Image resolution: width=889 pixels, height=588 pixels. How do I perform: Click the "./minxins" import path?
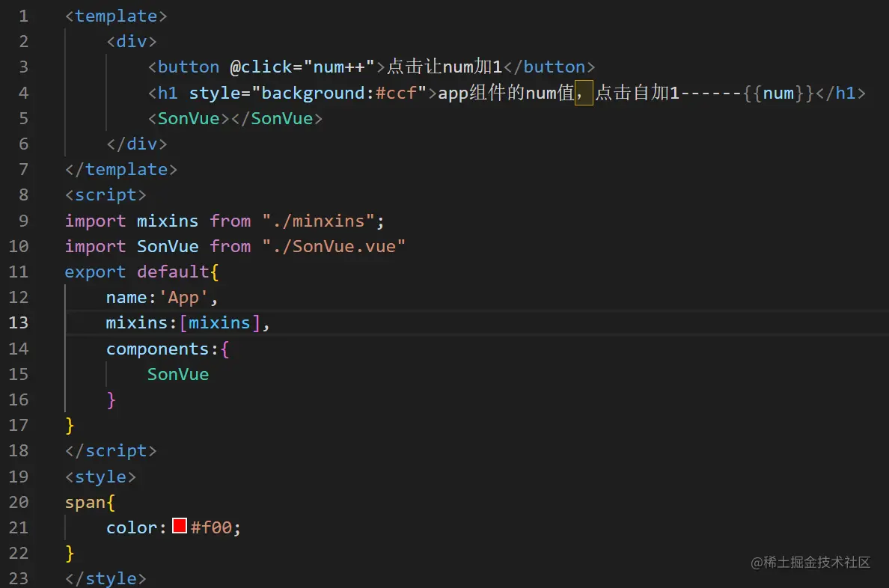tap(319, 221)
